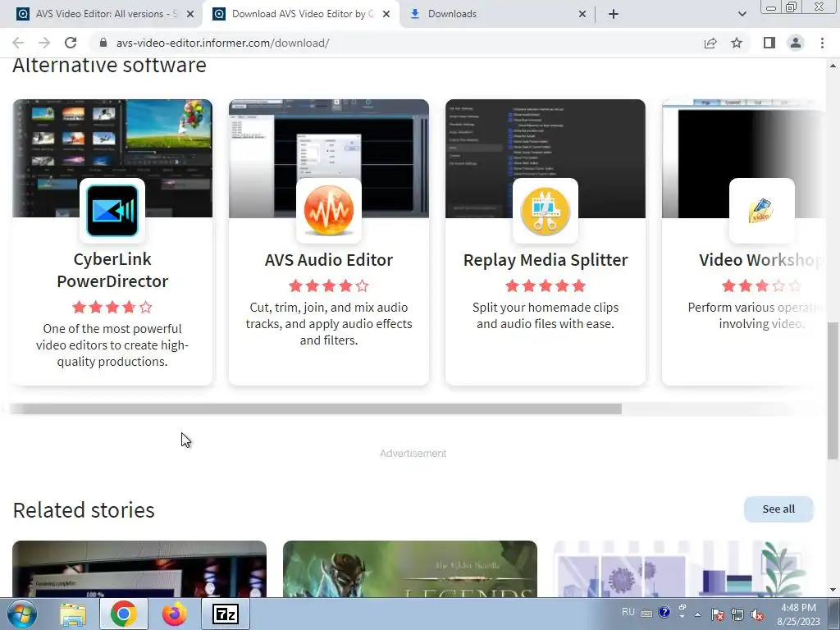
Task: Click the Replay Media Splitter star rating
Action: (546, 285)
